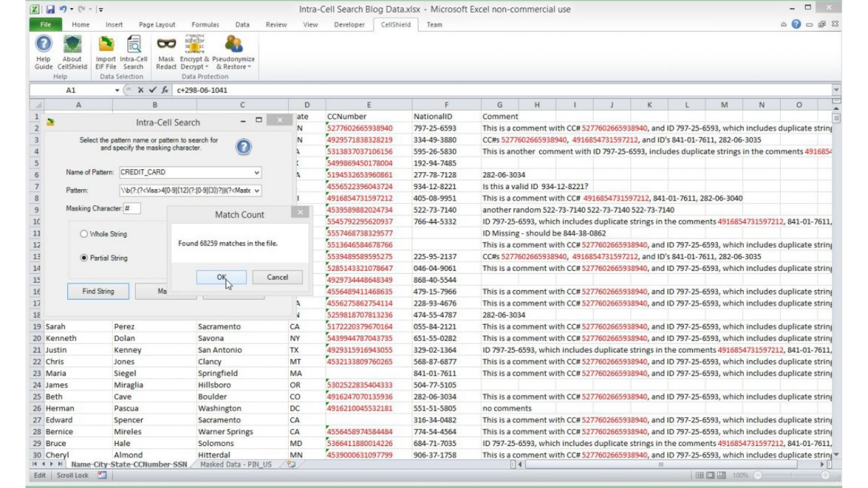Expand the Name Box dropdown

[117, 90]
